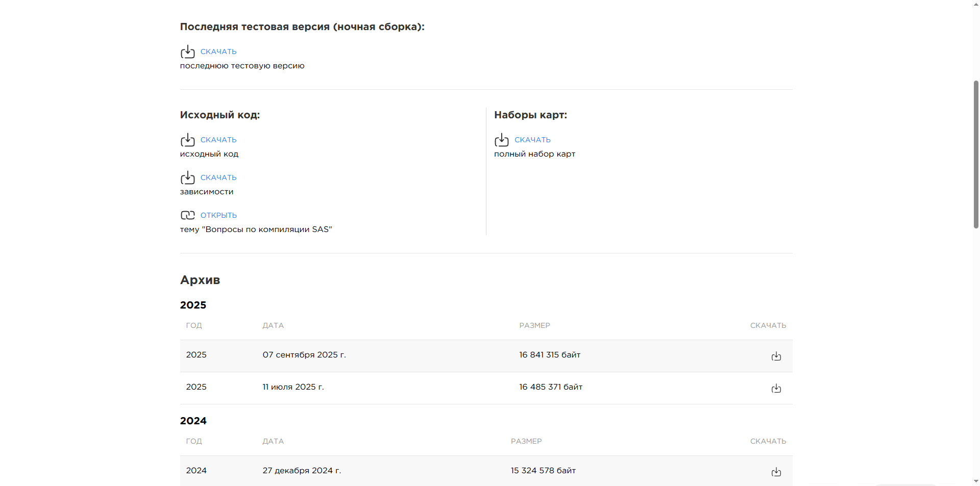Click the vertical scrollbar thumb
The image size is (980, 486).
tap(976, 153)
